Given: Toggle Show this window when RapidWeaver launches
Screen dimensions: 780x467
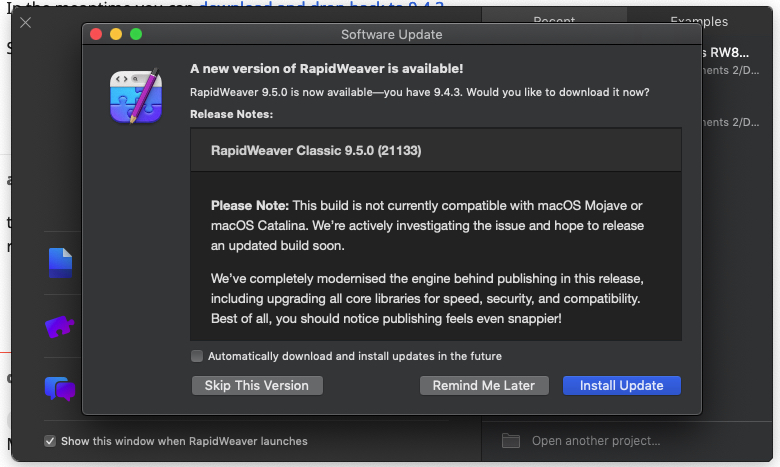Looking at the screenshot, I should click(x=50, y=441).
